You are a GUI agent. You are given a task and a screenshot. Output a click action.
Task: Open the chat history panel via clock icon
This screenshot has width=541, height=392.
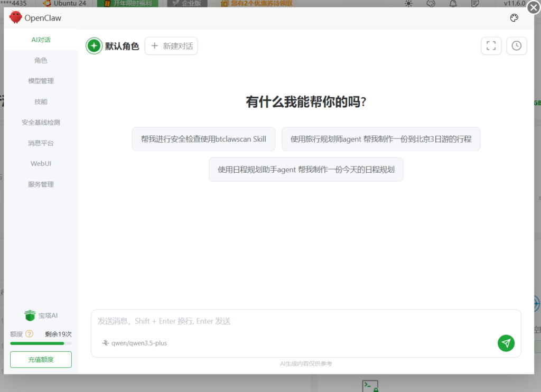click(x=516, y=46)
